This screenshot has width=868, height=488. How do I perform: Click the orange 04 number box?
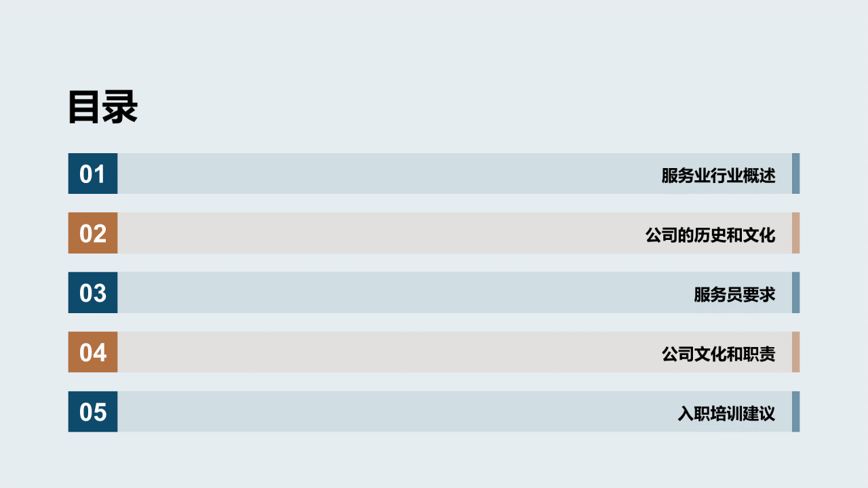pyautogui.click(x=93, y=352)
